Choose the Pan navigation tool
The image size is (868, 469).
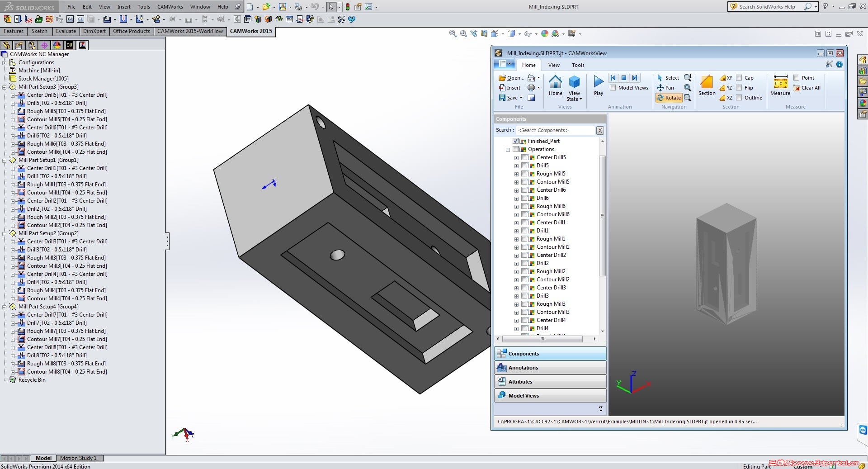tap(665, 88)
